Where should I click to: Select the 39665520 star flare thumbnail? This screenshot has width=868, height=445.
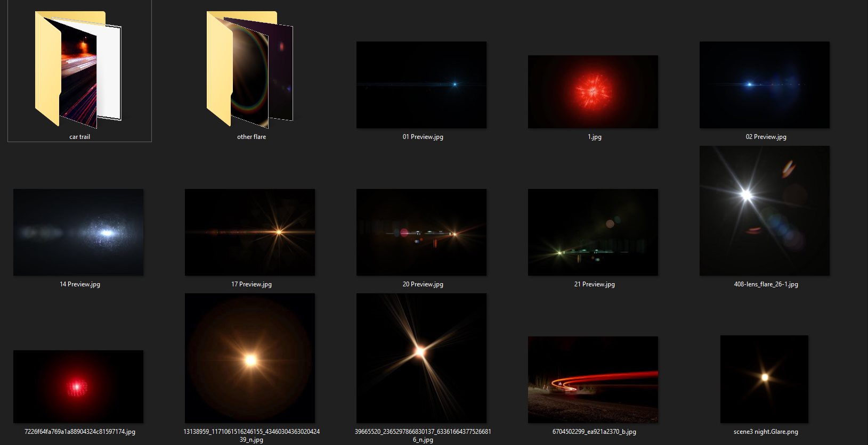tap(421, 358)
